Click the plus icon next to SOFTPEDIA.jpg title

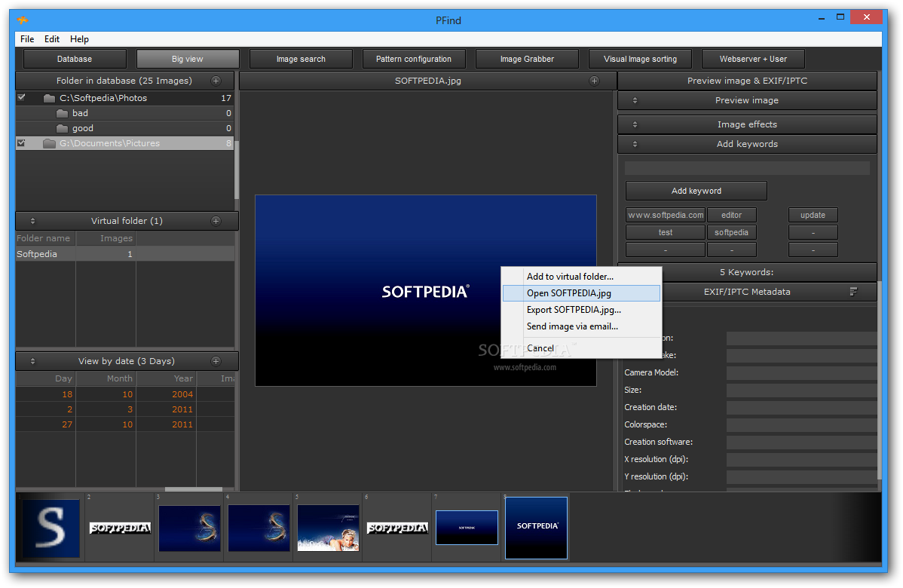pos(594,81)
